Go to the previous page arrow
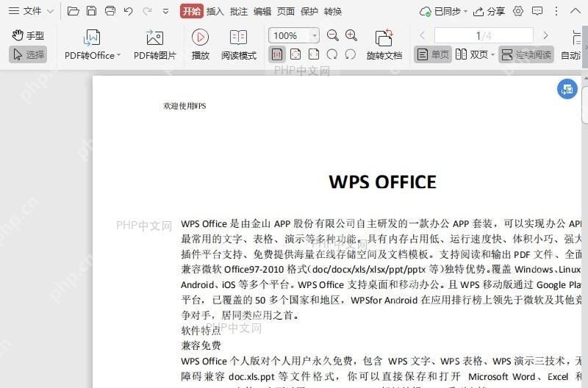Screen dimensions: 588x388 (x=422, y=35)
